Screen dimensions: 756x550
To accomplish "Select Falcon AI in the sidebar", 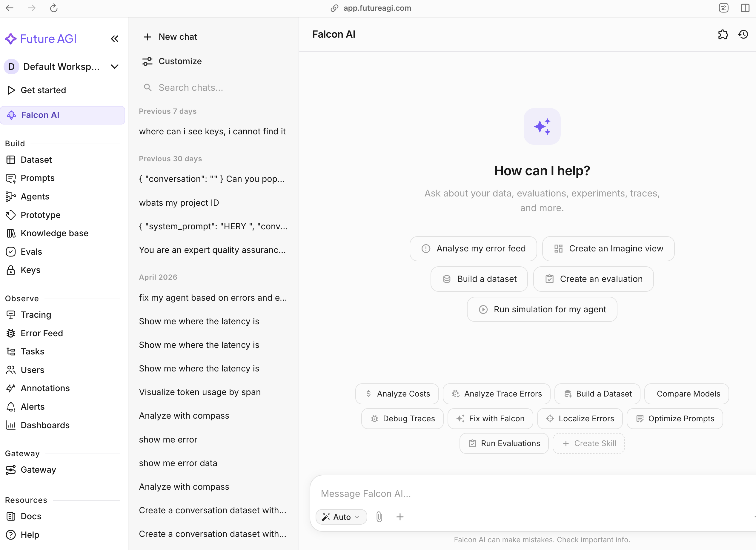I will point(63,115).
